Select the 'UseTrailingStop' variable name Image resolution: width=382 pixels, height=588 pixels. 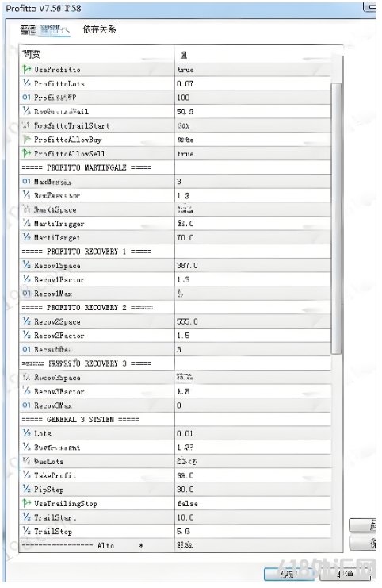[66, 504]
